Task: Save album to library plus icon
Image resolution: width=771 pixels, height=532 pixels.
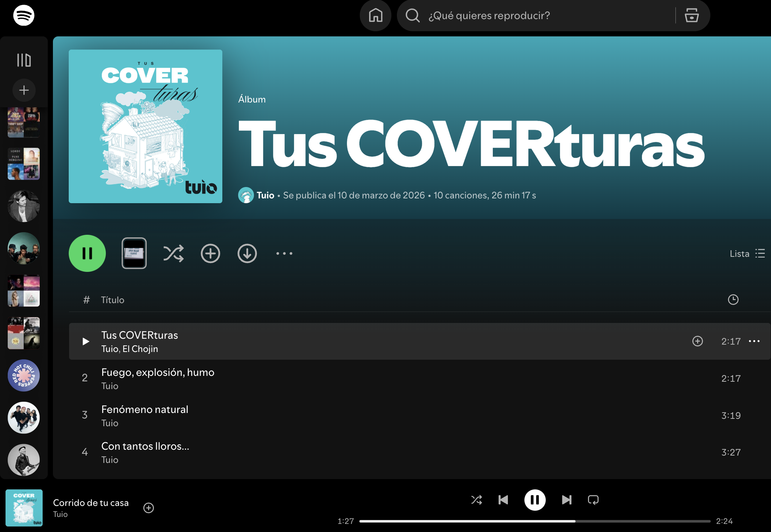Action: [210, 254]
